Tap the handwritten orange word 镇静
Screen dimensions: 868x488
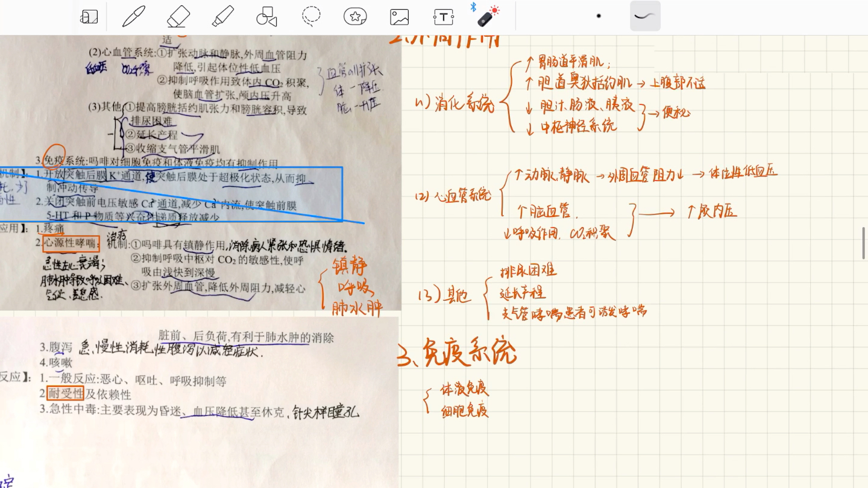[x=350, y=265]
